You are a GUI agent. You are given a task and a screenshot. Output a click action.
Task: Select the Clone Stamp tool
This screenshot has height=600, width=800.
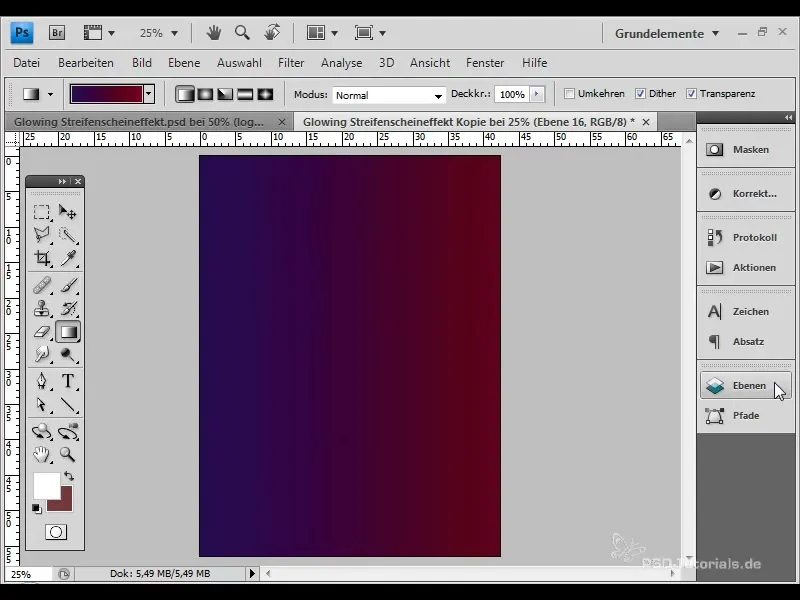[42, 309]
